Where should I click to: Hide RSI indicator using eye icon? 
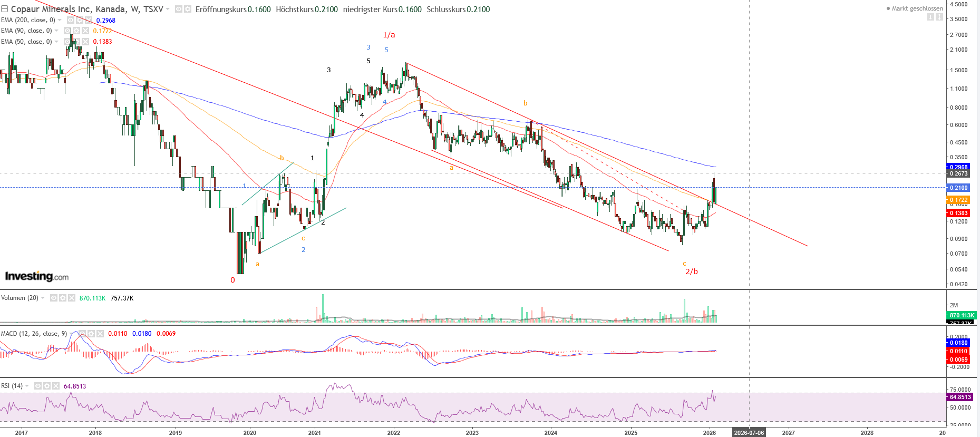click(38, 386)
